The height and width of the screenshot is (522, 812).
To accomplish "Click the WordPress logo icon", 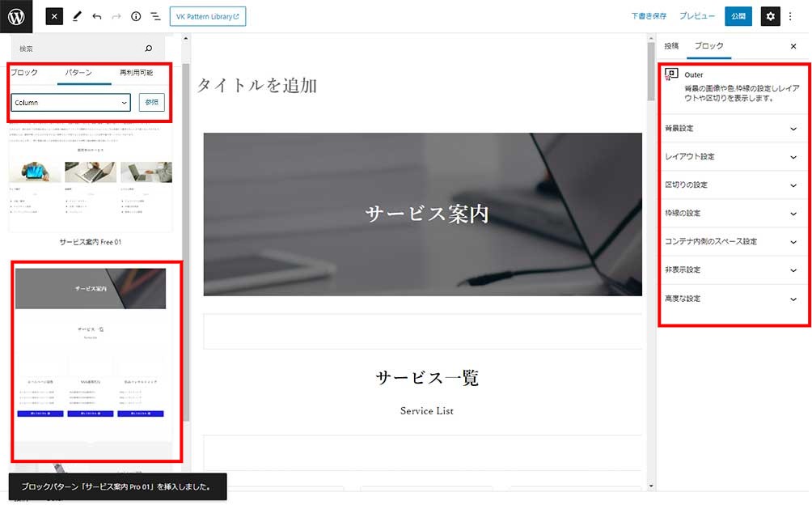I will (x=16, y=16).
